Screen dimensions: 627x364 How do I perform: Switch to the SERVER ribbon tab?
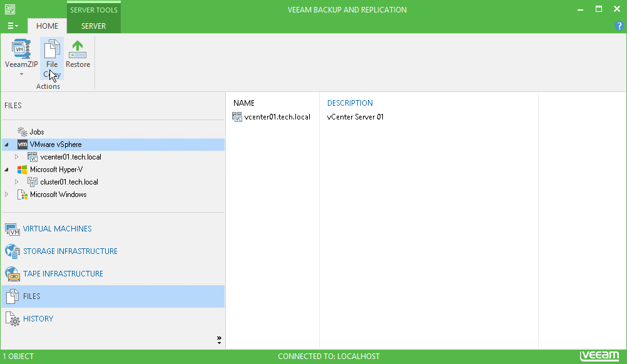[x=94, y=26]
